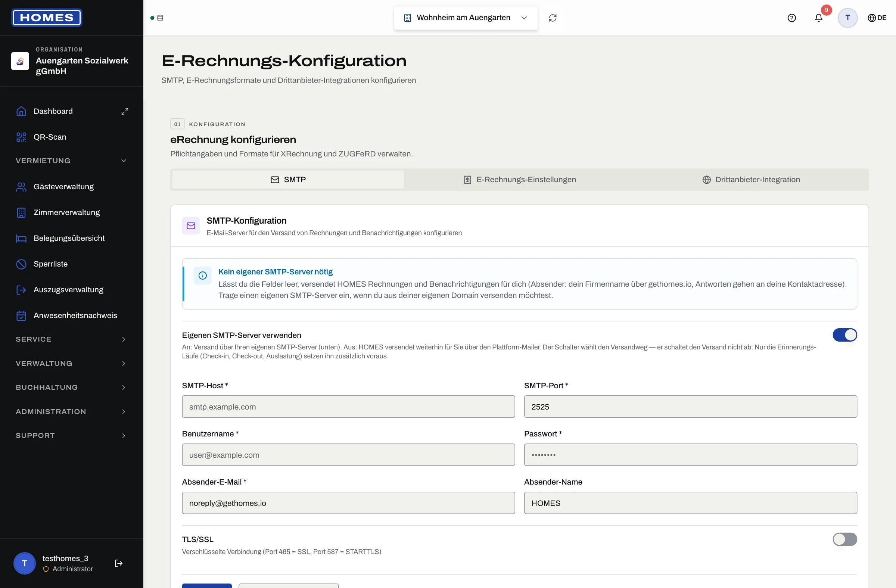The height and width of the screenshot is (588, 896).
Task: Click the Dashboard expand arrows icon
Action: click(x=125, y=111)
